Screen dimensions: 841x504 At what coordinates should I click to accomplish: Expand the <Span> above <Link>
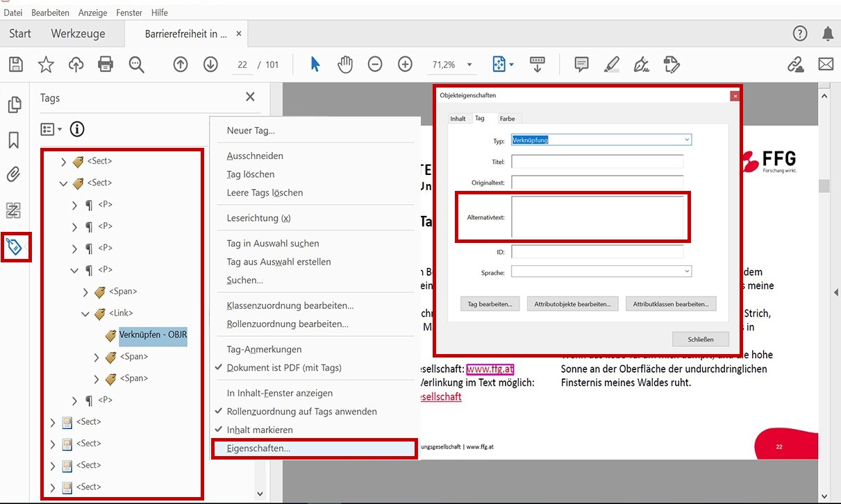pos(85,292)
